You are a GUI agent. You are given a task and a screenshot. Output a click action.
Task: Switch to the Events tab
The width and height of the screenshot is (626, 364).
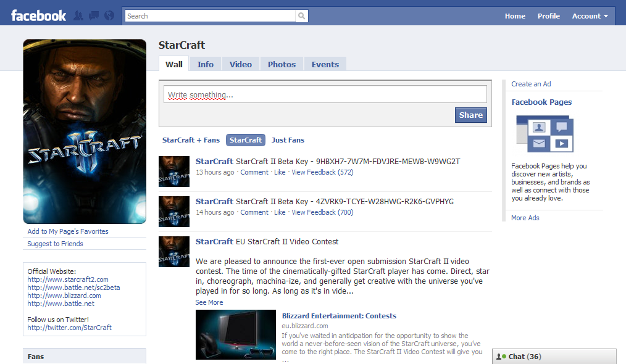[325, 64]
